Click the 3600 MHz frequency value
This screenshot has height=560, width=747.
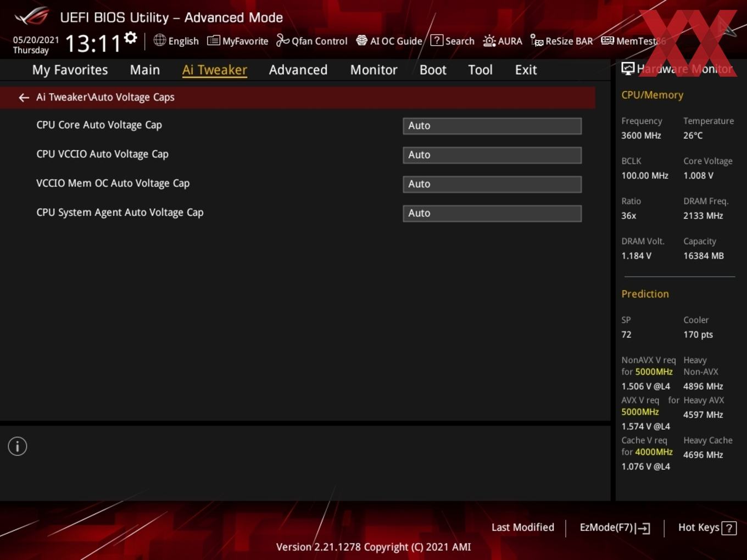click(641, 135)
